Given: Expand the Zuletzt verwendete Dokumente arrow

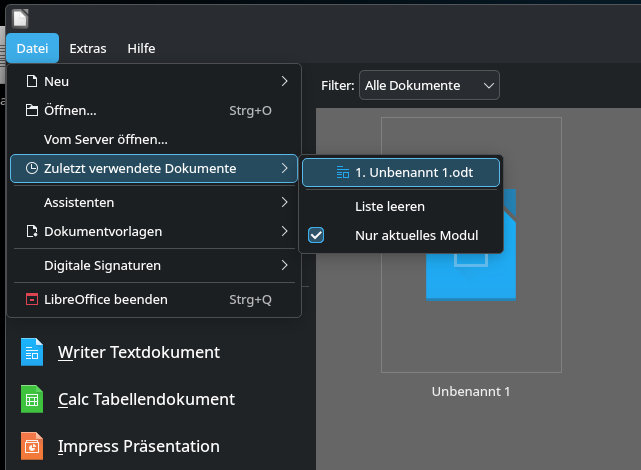Looking at the screenshot, I should click(285, 168).
